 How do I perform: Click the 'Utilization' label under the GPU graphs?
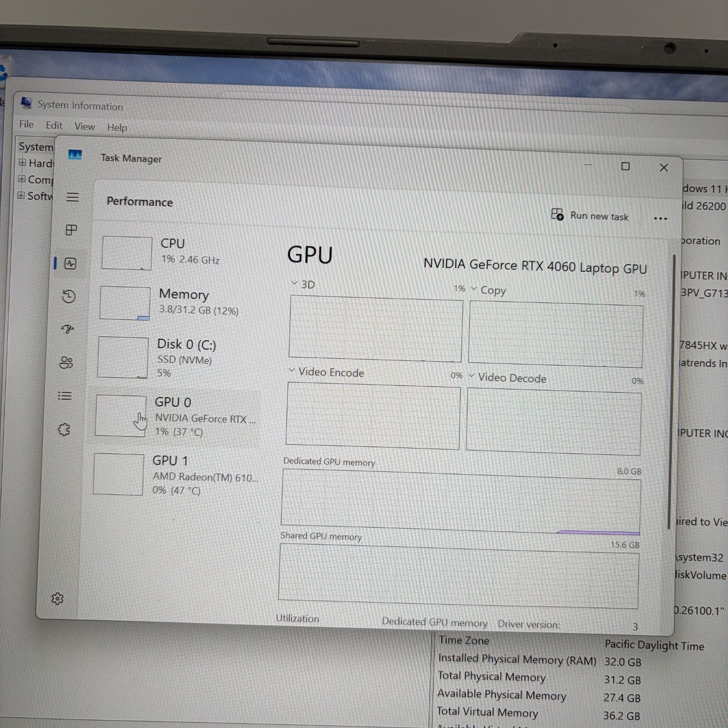point(297,618)
